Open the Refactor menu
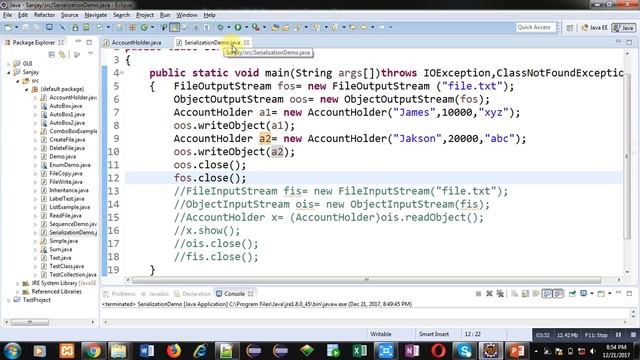Viewport: 640px width, 360px height. 44,15
